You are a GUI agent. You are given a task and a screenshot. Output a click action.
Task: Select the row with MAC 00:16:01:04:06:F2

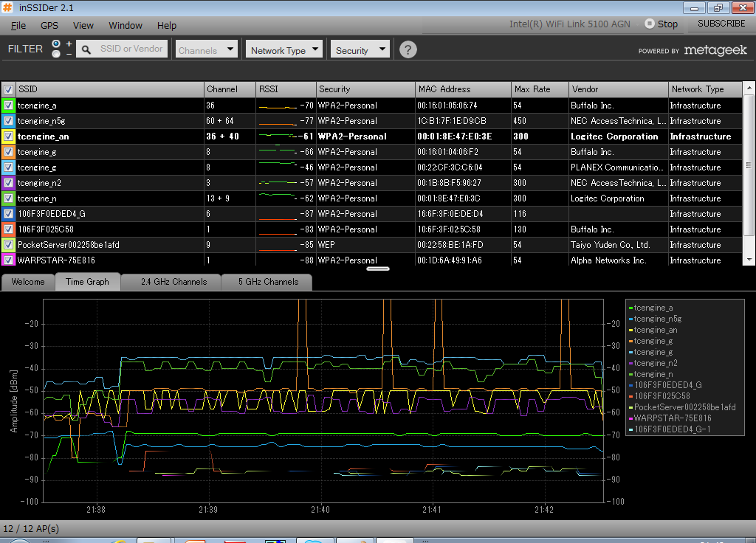(371, 152)
